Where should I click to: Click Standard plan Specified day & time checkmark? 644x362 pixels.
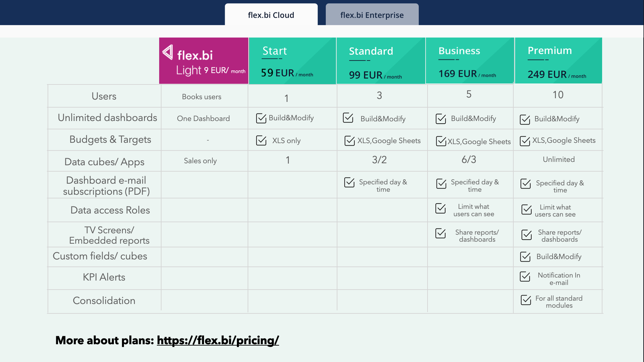pyautogui.click(x=349, y=183)
